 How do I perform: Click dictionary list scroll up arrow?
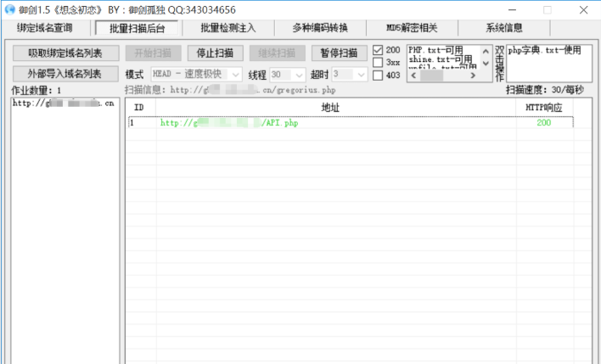486,51
